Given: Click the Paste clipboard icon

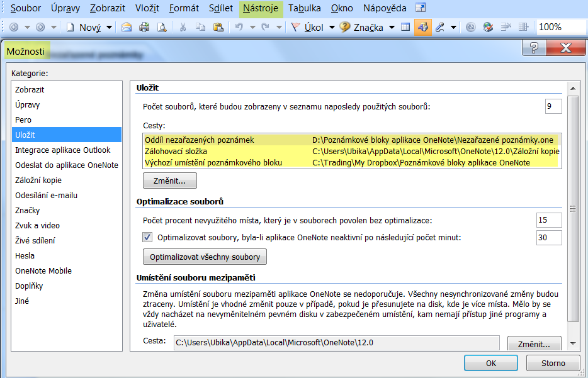Looking at the screenshot, I should [x=218, y=27].
